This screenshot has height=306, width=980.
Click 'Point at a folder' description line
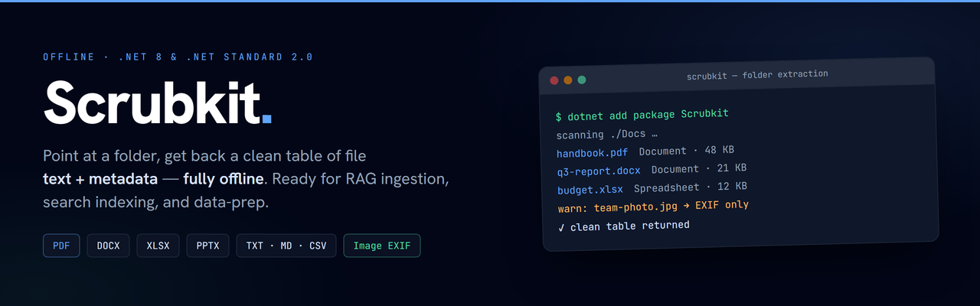[204, 156]
